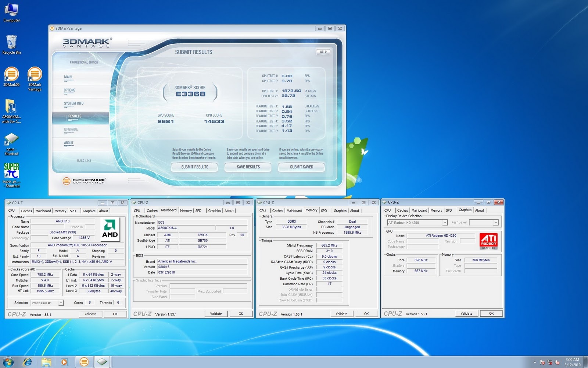The height and width of the screenshot is (368, 588).
Task: Switch to Caches tab in the first CPU-Z window
Action: [26, 211]
